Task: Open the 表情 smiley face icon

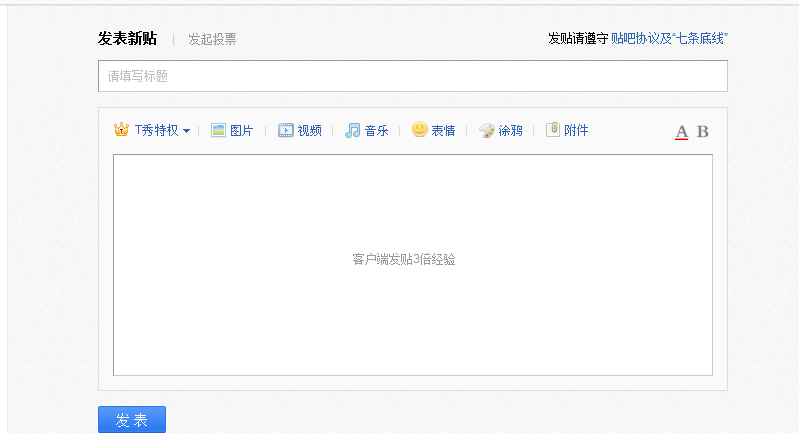Action: (419, 129)
